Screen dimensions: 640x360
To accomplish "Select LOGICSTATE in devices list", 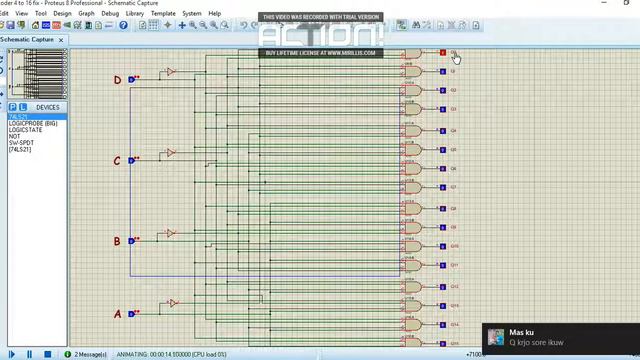I will click(x=25, y=130).
